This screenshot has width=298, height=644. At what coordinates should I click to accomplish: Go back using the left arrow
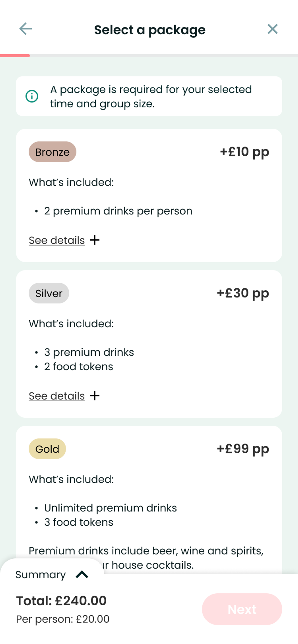(x=25, y=29)
